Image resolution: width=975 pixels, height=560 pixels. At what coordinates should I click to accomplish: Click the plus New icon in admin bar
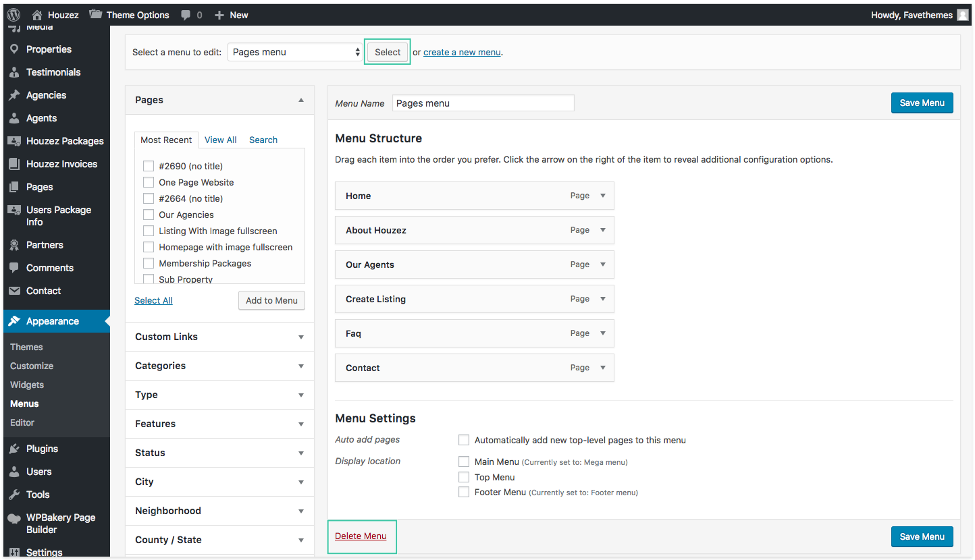tap(219, 15)
